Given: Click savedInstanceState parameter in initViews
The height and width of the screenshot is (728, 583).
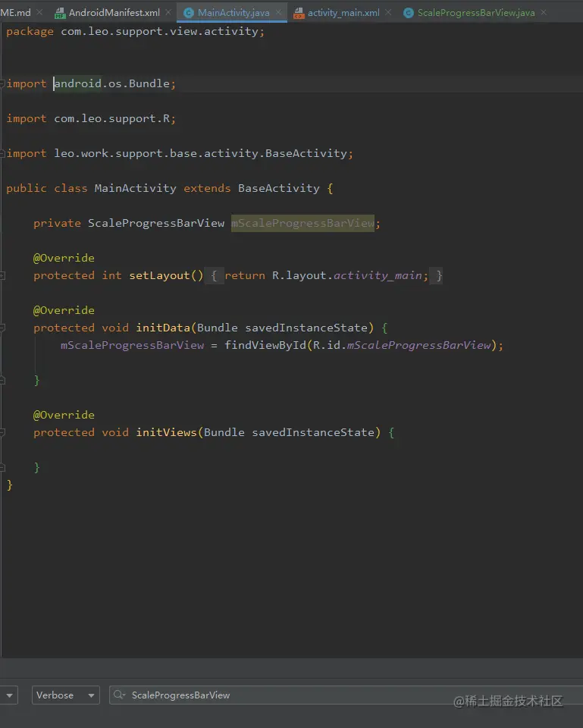Looking at the screenshot, I should point(313,433).
